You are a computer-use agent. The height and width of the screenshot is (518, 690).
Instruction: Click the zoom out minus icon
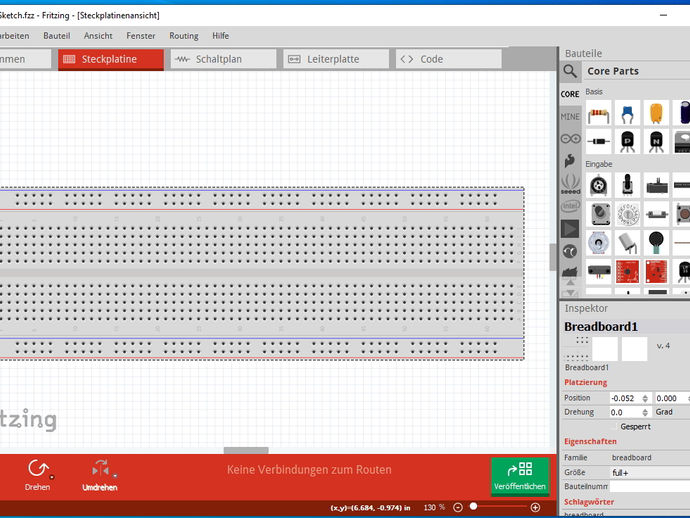(458, 507)
